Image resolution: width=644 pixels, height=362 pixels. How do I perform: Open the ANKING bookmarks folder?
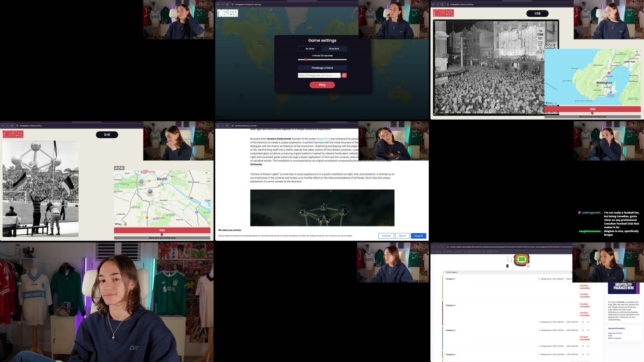(x=449, y=252)
